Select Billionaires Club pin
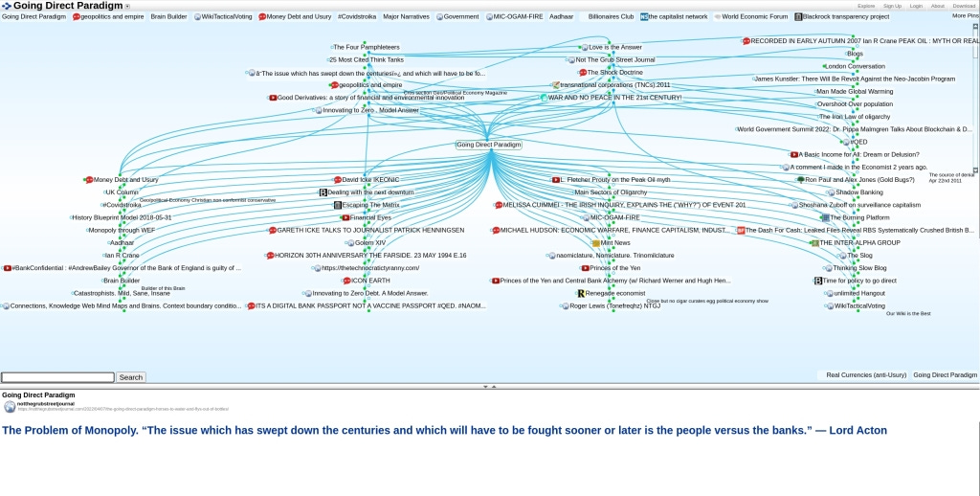Screen dimensions: 980x496 tap(611, 17)
